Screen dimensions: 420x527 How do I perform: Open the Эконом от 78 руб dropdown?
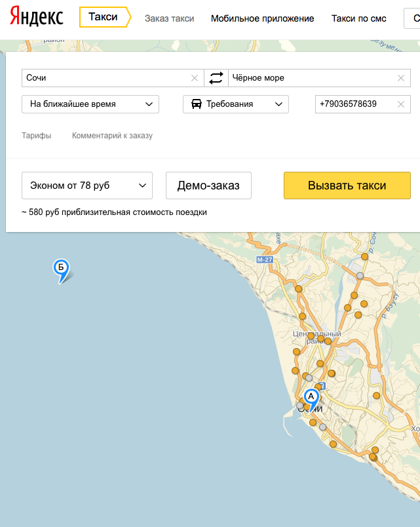pos(87,185)
